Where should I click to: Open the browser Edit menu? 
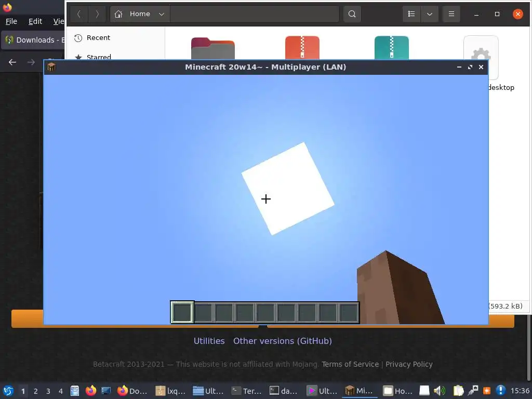click(x=35, y=21)
